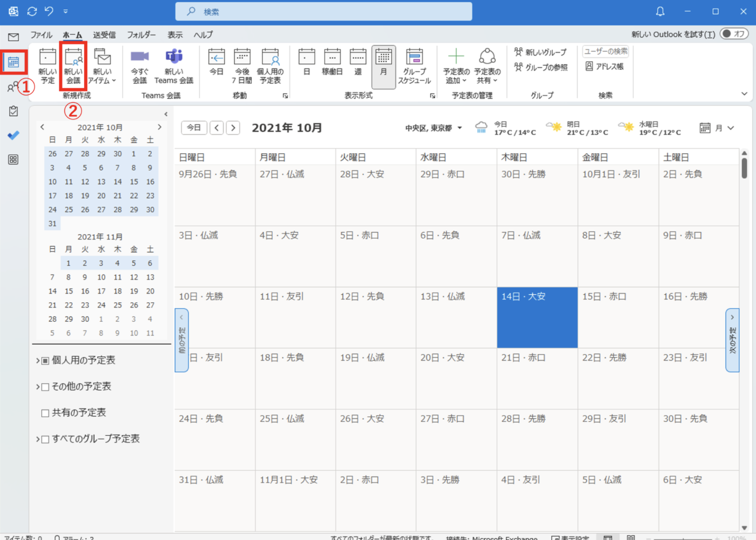
Task: Open the 表示 (View) ribbon tab
Action: coord(175,35)
